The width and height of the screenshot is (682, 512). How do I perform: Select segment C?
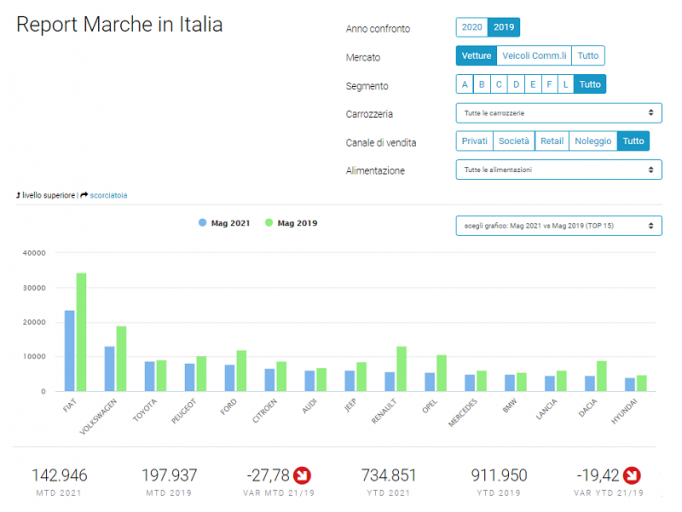click(499, 84)
